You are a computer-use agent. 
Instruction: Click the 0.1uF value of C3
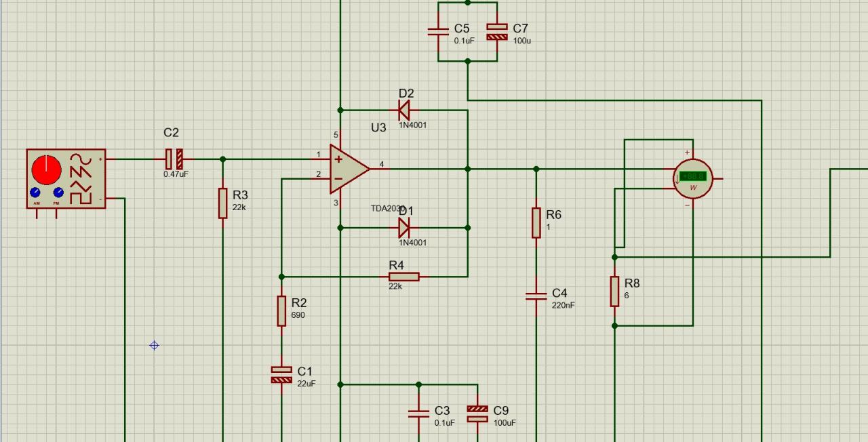click(445, 423)
